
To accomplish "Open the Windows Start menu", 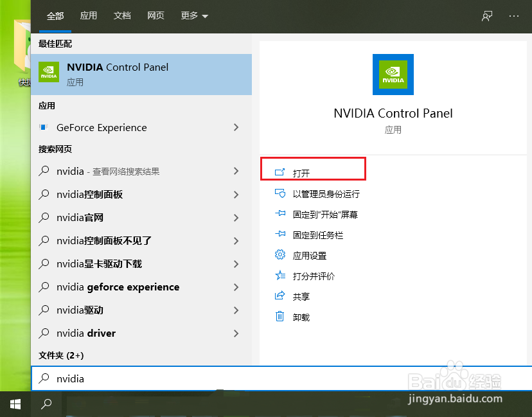I will (14, 404).
